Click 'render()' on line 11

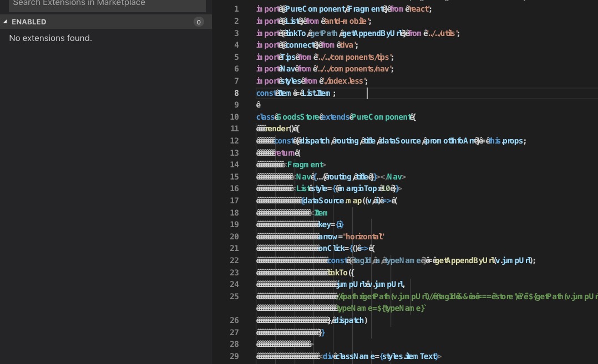pos(281,129)
